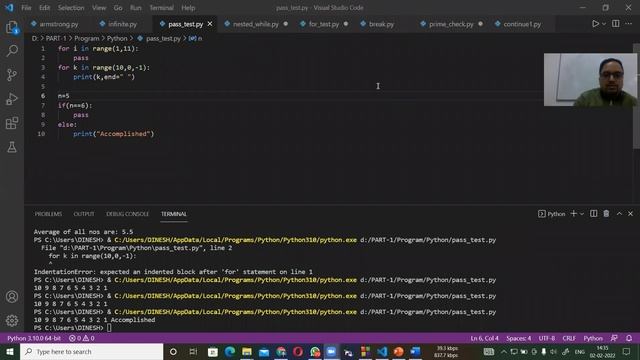
Task: Select the Terminal panel tab
Action: tap(173, 214)
